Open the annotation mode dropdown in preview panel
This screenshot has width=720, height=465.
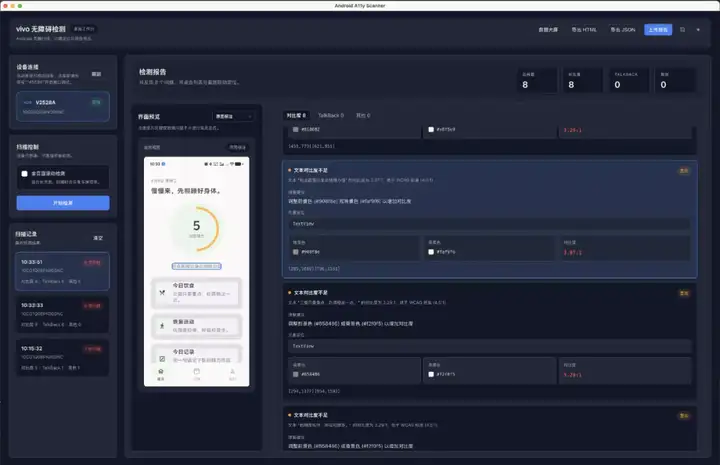click(233, 117)
